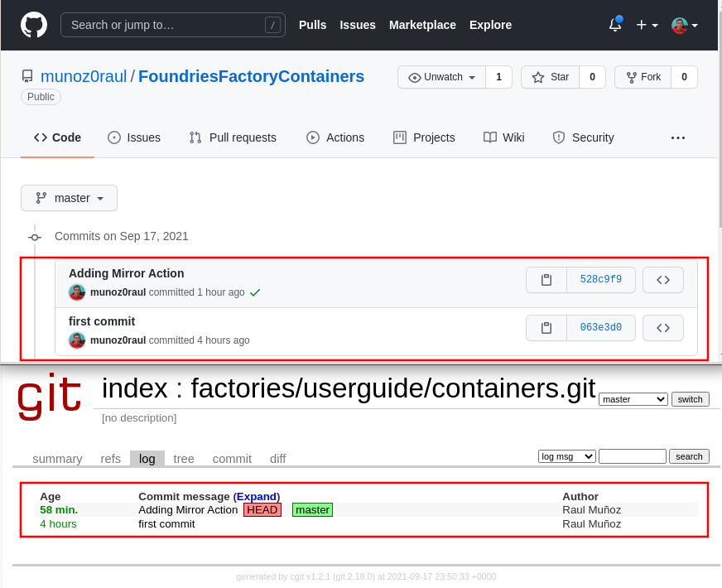The width and height of the screenshot is (722, 588).
Task: Switch to the Pull requests tab
Action: point(233,137)
